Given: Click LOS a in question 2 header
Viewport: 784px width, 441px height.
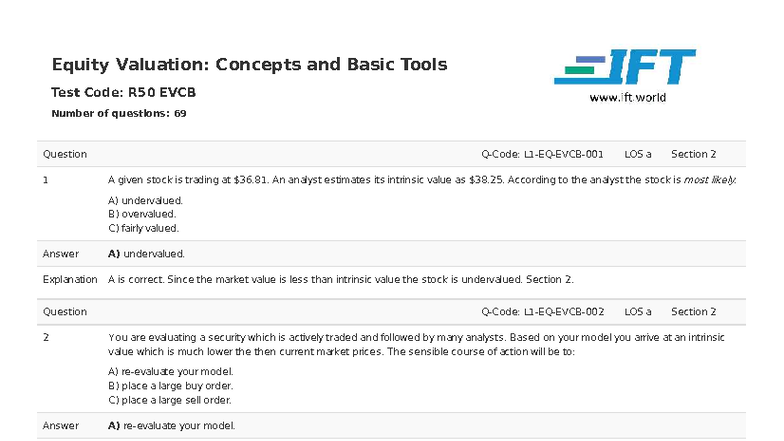Looking at the screenshot, I should click(637, 312).
